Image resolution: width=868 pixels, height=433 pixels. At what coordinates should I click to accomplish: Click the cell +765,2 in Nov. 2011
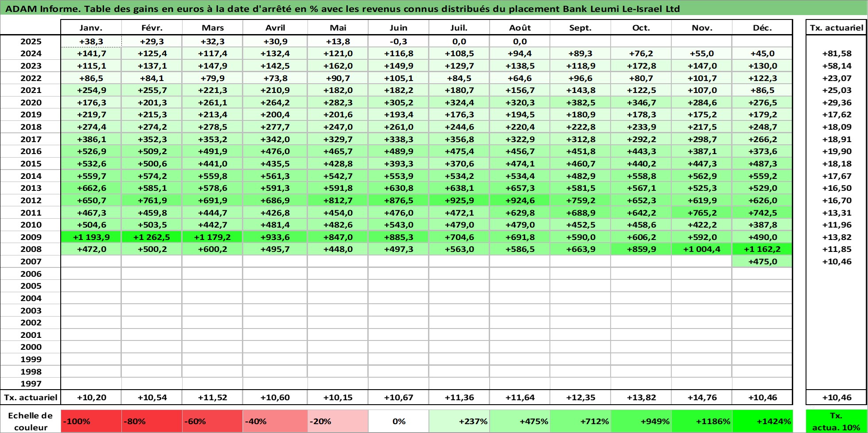(x=702, y=213)
